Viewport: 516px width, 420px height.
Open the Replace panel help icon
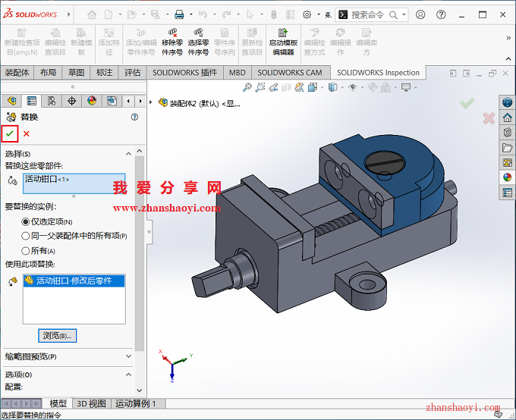(134, 117)
